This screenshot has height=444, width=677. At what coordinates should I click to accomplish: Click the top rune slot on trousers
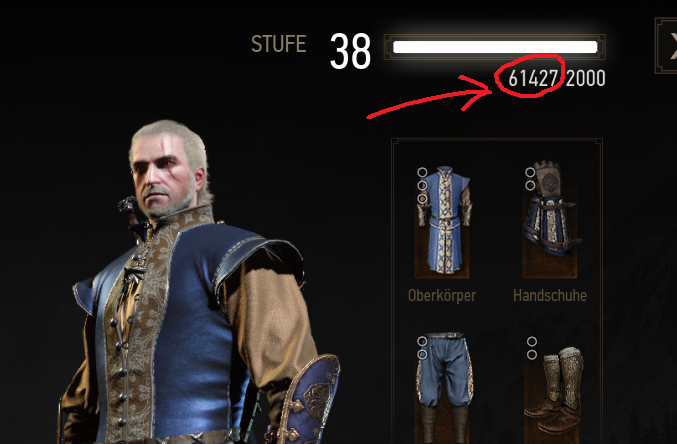[422, 341]
